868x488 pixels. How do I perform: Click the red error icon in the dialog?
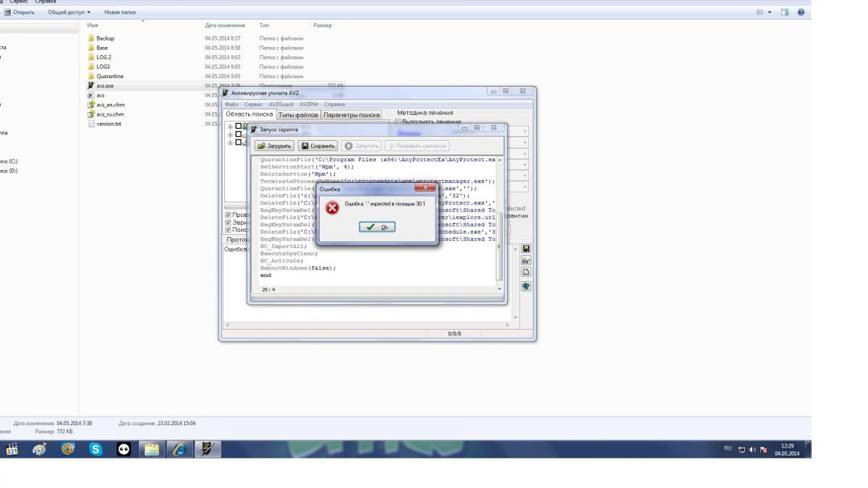click(332, 208)
